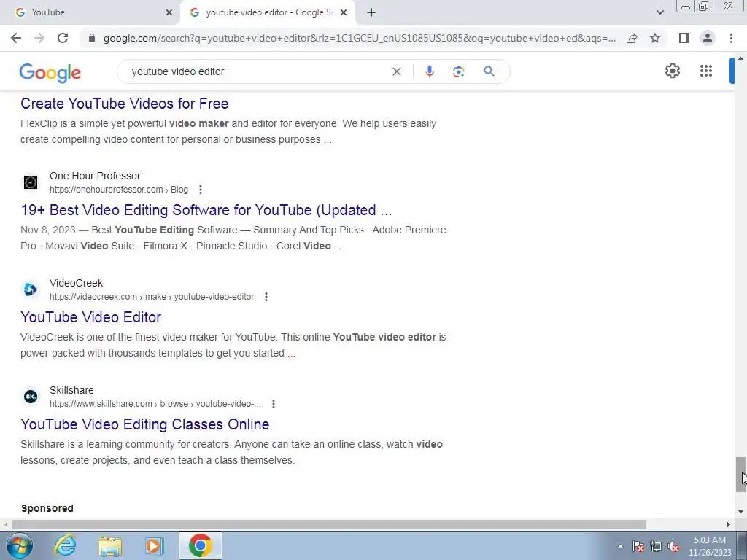Show hidden system tray icons
This screenshot has height=560, width=747.
pos(620,546)
